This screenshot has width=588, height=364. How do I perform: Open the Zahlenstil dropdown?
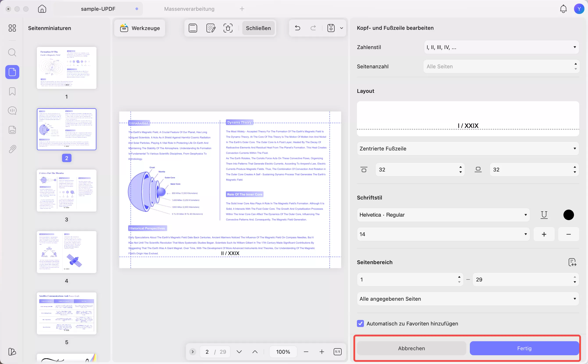point(501,47)
